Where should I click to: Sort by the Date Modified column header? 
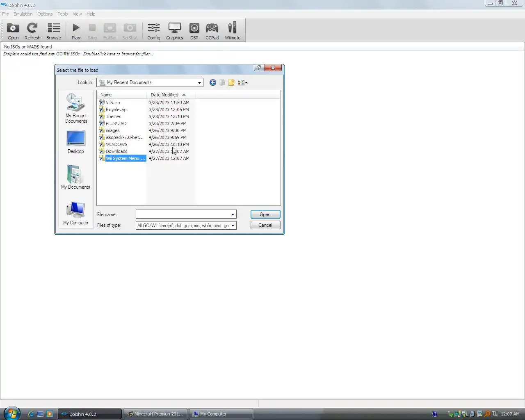(x=170, y=95)
